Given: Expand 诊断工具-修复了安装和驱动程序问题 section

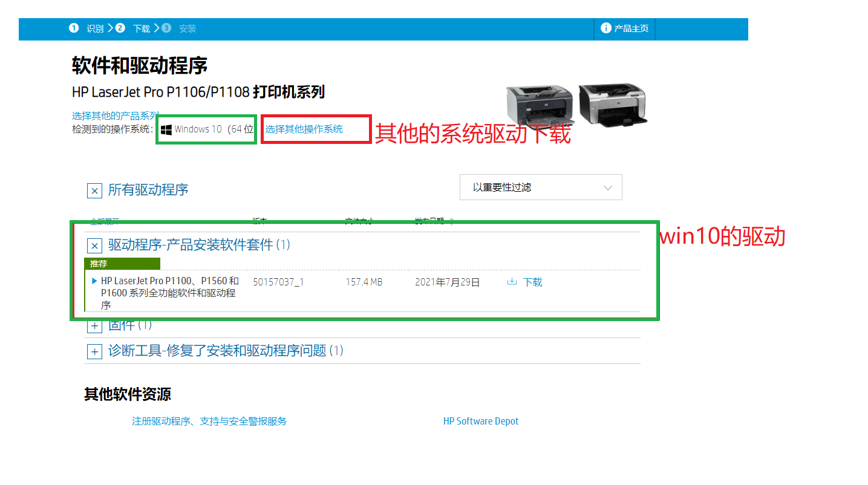Looking at the screenshot, I should pos(94,351).
